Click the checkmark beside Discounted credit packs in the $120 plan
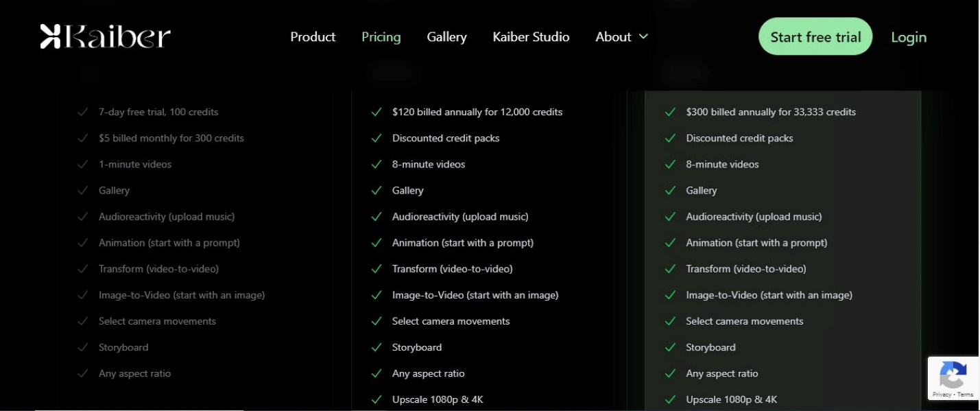The height and width of the screenshot is (411, 980). click(x=376, y=138)
